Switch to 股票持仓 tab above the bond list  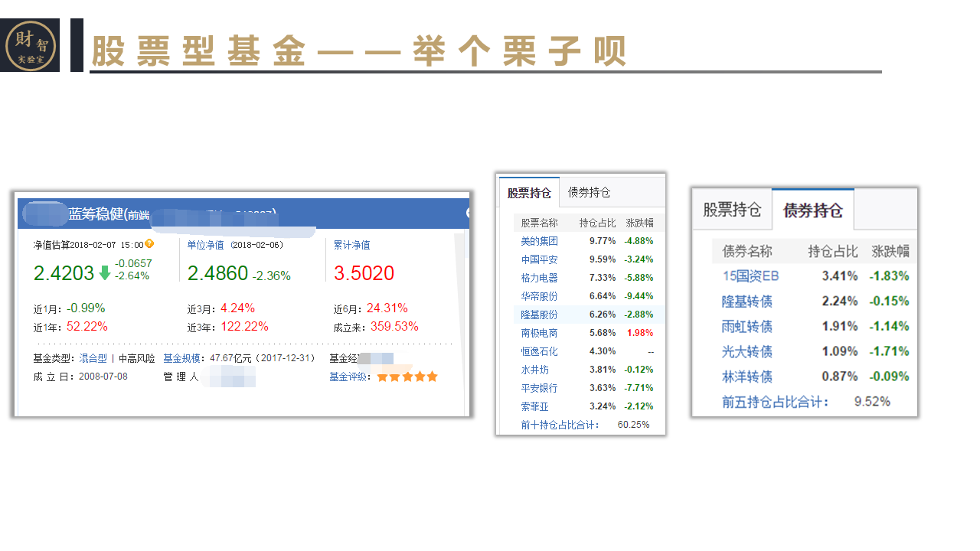pyautogui.click(x=732, y=210)
